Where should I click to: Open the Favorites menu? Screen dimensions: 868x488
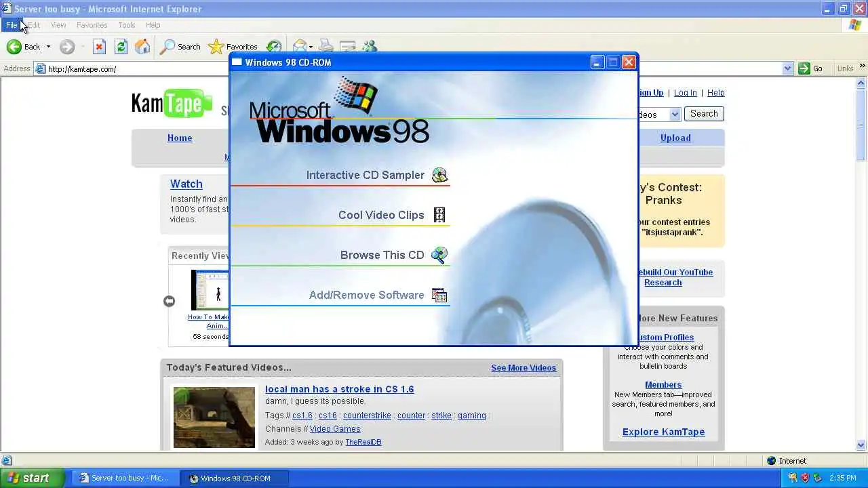[92, 25]
